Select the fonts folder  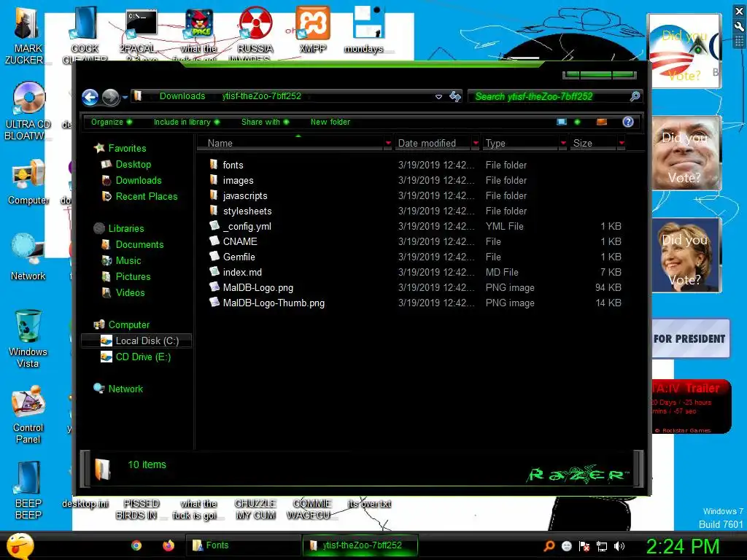coord(233,166)
